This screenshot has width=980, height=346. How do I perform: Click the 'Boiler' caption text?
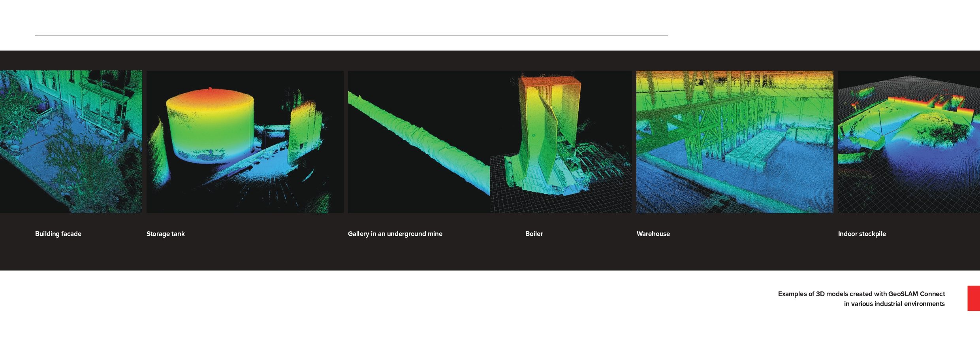(x=534, y=234)
